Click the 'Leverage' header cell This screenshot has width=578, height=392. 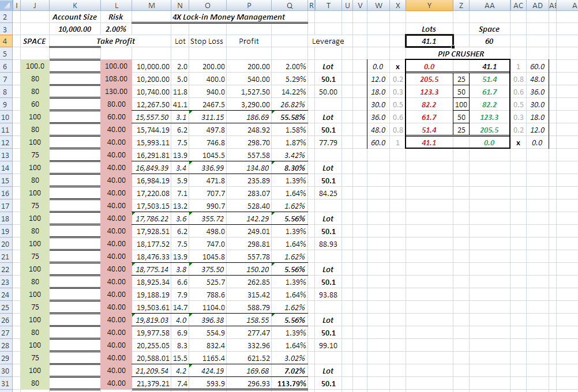tap(328, 42)
